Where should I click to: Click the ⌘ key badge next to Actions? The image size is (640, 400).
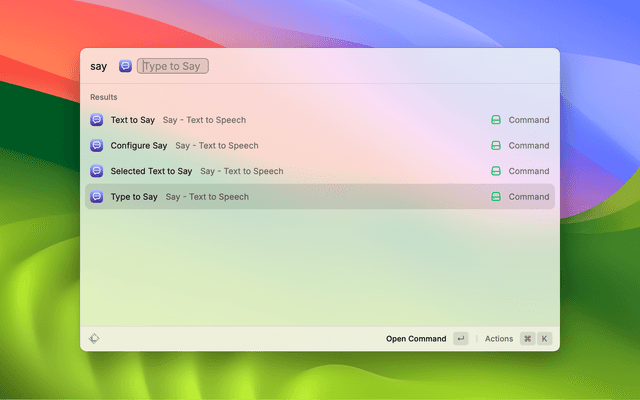[527, 339]
